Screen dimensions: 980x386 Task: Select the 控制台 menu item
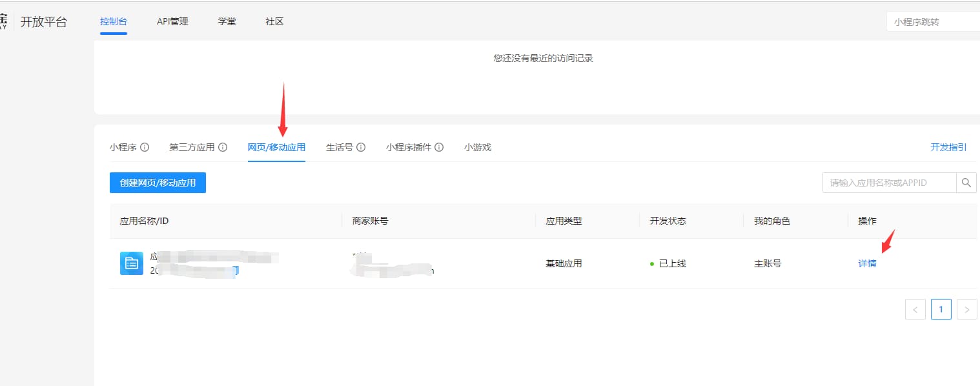point(113,21)
